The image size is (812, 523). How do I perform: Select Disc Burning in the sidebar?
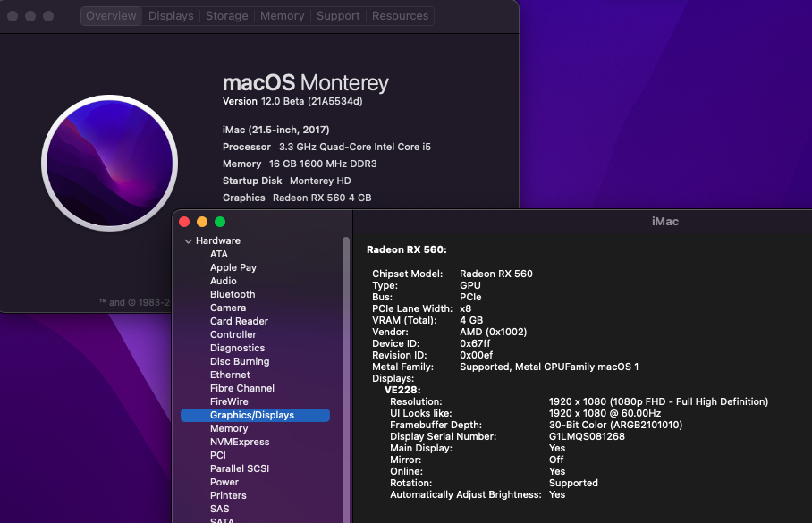(x=240, y=361)
